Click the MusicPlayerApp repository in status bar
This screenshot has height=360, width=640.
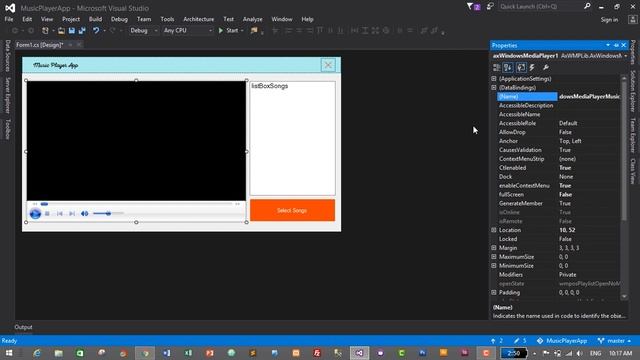(562, 341)
